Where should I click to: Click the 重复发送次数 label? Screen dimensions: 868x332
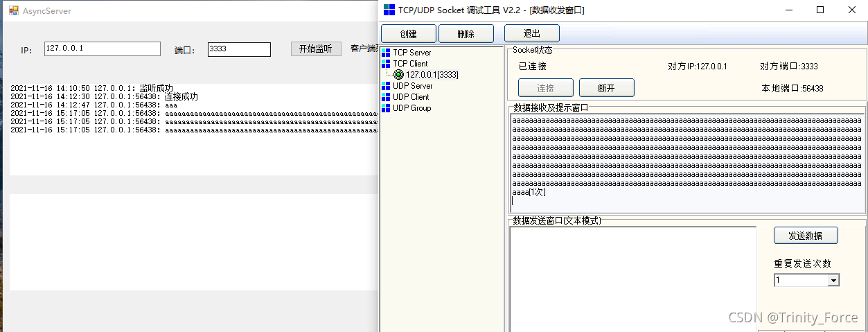pos(802,263)
